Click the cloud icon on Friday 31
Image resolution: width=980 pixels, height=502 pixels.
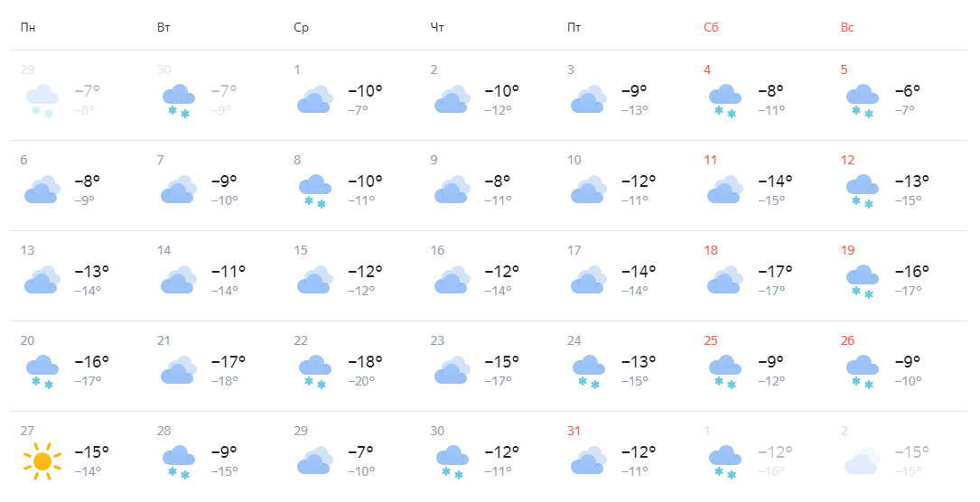tap(589, 460)
